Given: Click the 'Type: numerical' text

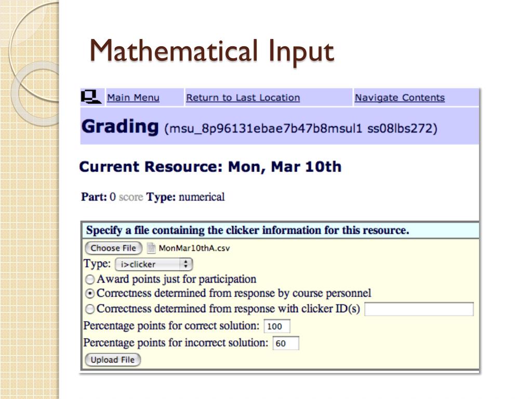Looking at the screenshot, I should pyautogui.click(x=185, y=197).
